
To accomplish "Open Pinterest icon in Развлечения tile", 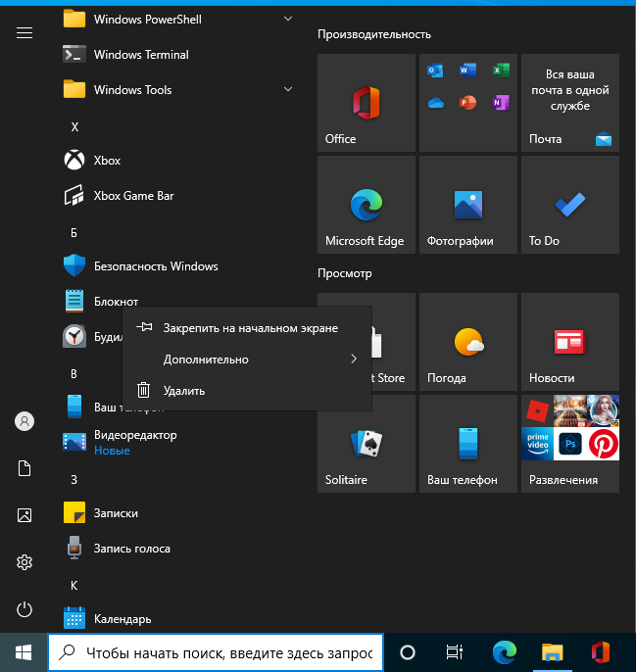I will pos(603,444).
